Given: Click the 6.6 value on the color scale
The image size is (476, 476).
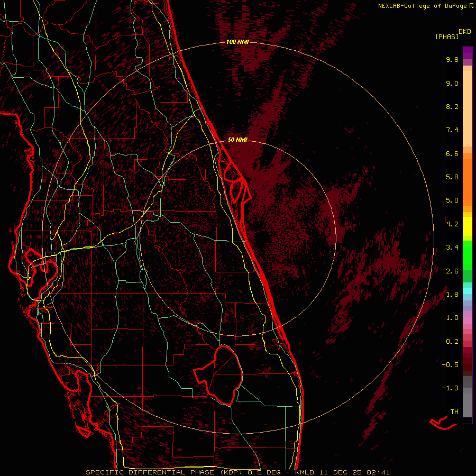Looking at the screenshot, I should (452, 153).
